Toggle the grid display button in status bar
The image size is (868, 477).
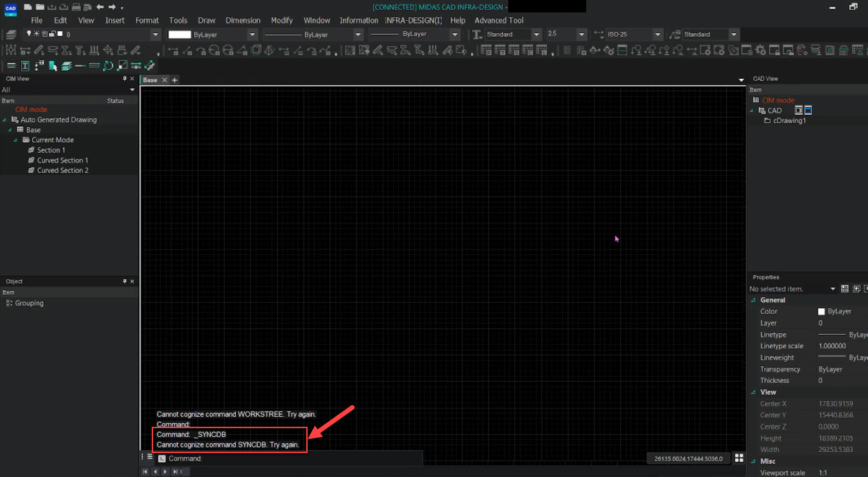[739, 458]
